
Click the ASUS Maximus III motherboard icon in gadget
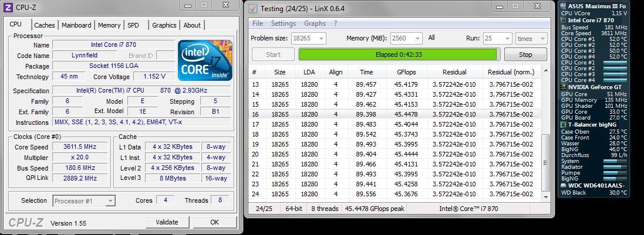click(x=564, y=6)
